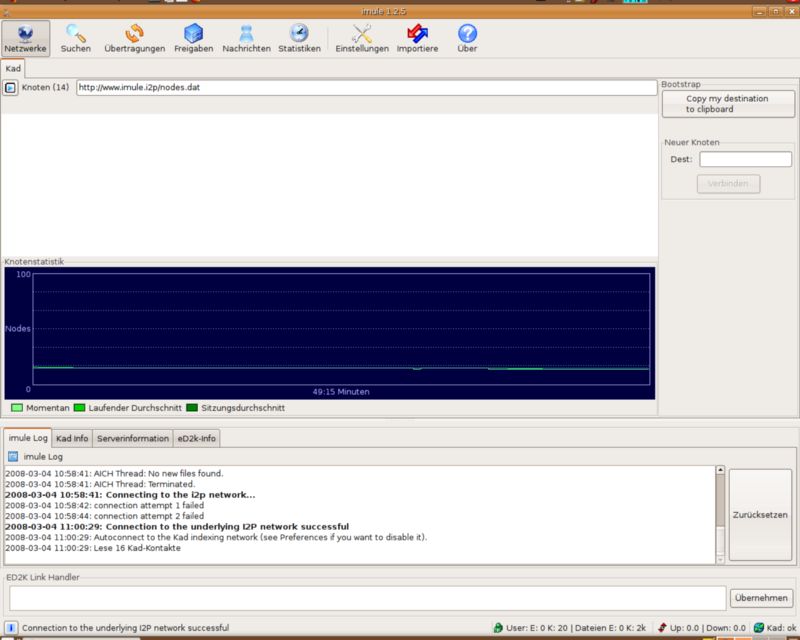Image resolution: width=800 pixels, height=640 pixels.
Task: Click 'Kad: ok' status bar text
Action: coord(781,628)
